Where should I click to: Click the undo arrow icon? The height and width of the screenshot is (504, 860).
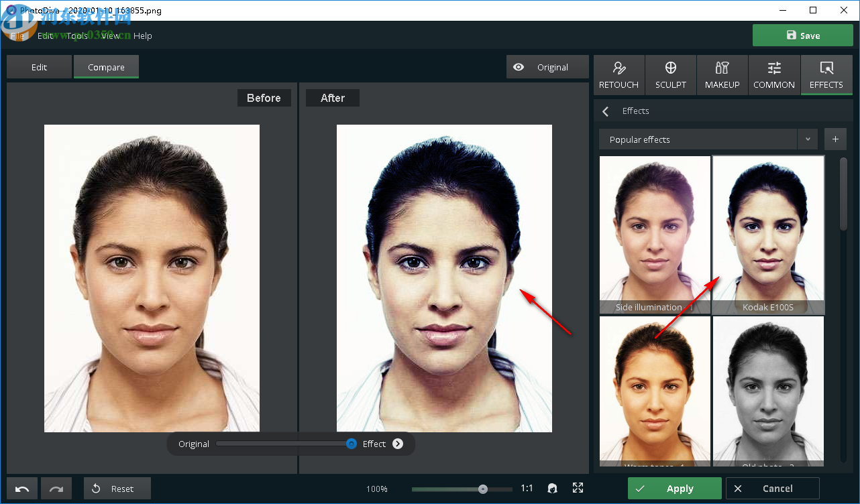pos(22,489)
